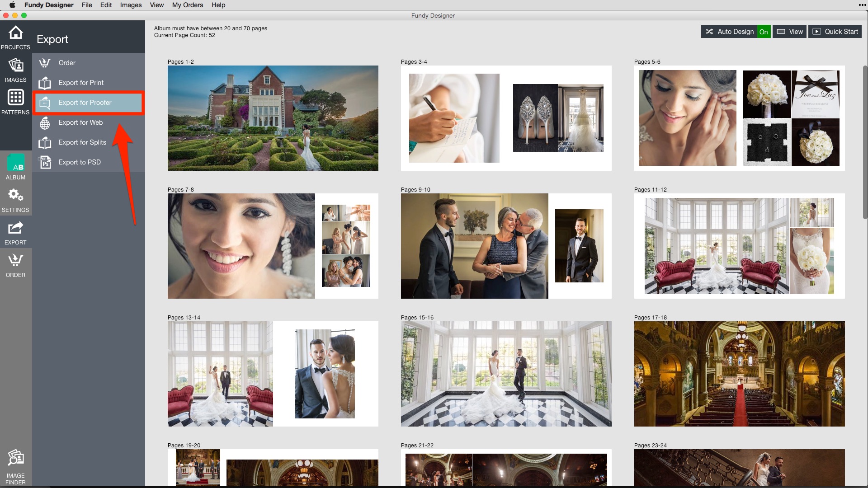Open the Help menu
The height and width of the screenshot is (488, 868).
pos(218,5)
